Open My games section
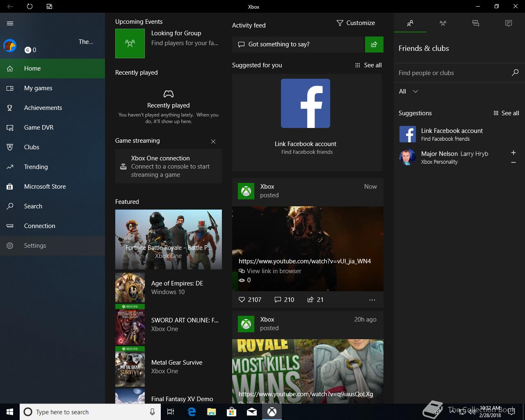Image resolution: width=525 pixels, height=420 pixels. point(52,88)
